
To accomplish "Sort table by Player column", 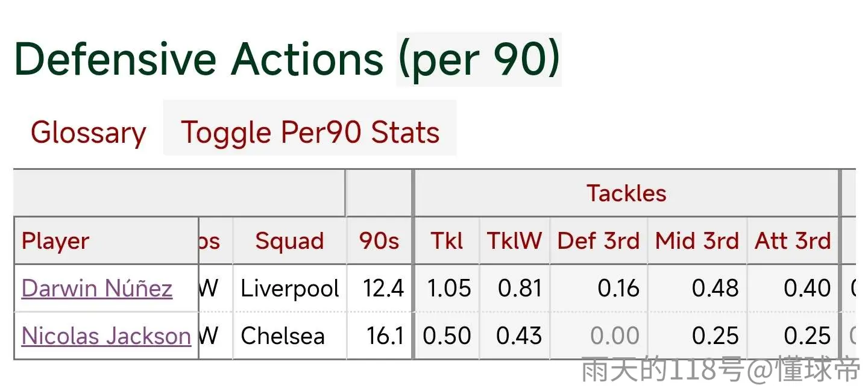I will 55,241.
